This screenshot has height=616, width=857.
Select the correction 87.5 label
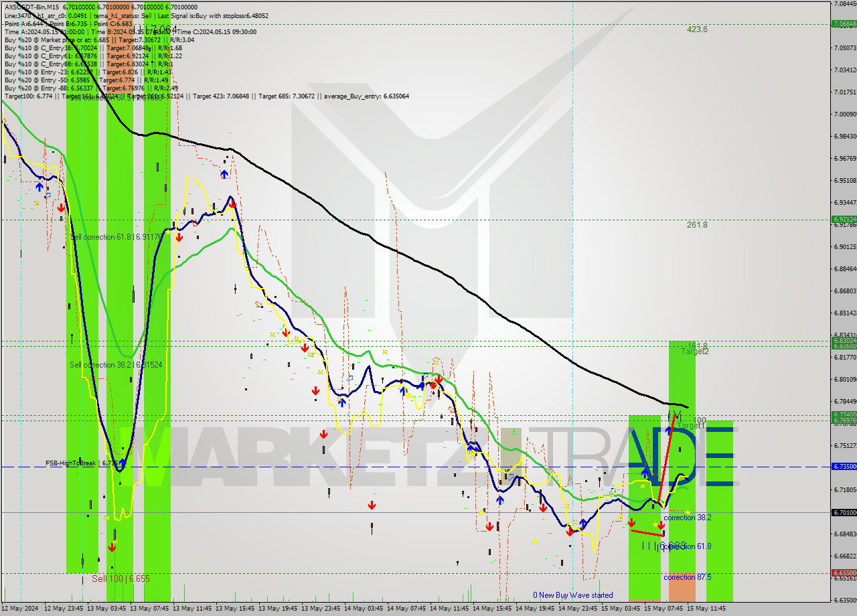point(687,577)
